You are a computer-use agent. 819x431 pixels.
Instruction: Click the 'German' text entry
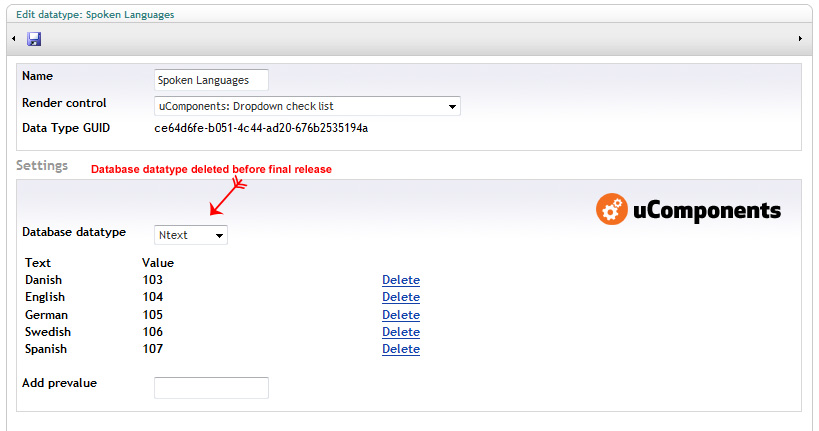(x=46, y=315)
